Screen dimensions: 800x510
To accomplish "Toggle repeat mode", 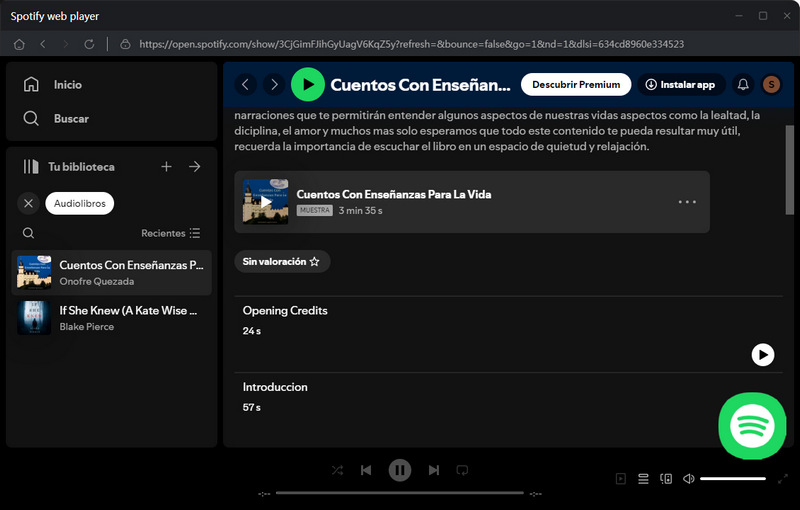I will point(462,470).
